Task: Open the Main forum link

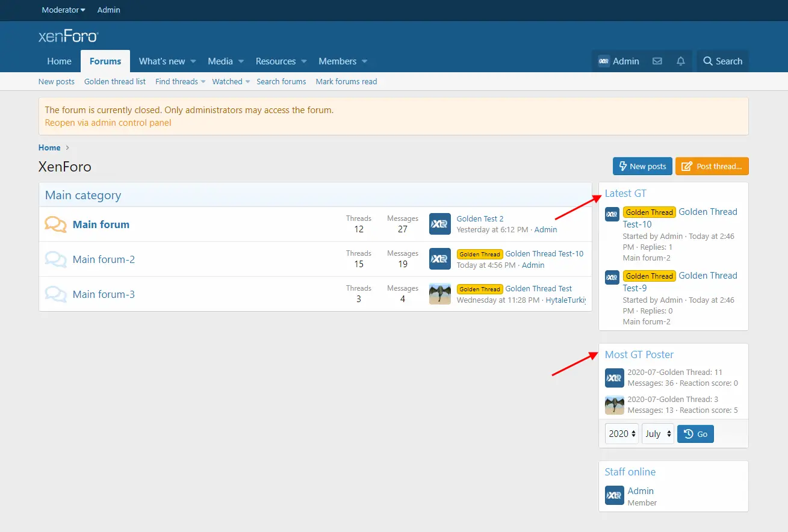Action: tap(101, 224)
